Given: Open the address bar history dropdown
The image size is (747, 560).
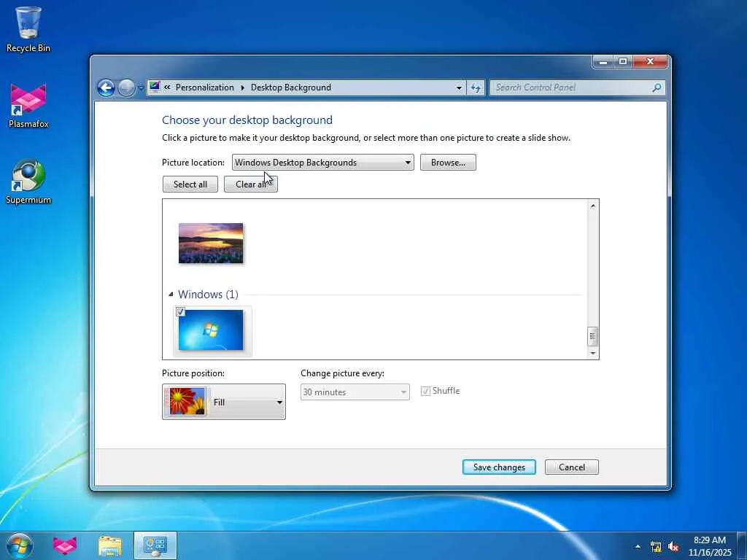Looking at the screenshot, I should pos(459,87).
